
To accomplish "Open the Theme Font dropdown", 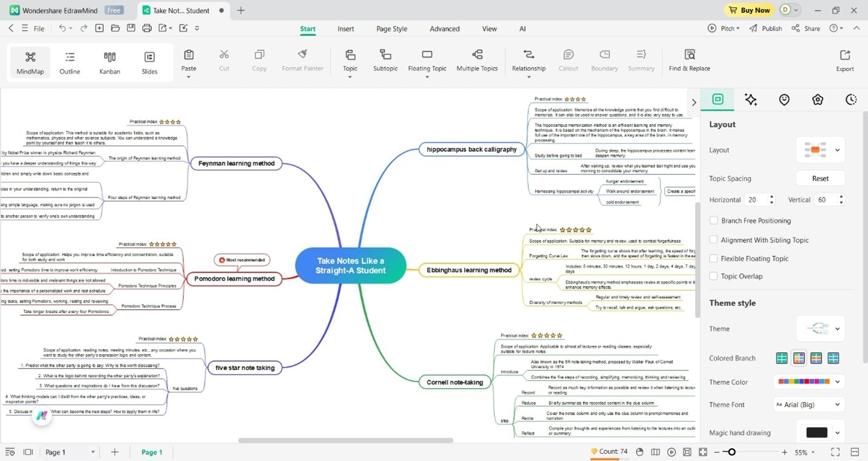I will pos(809,404).
